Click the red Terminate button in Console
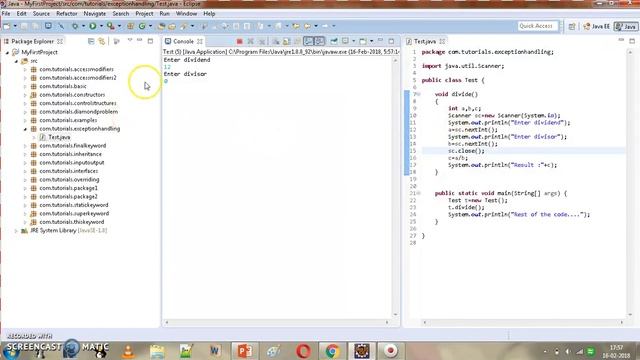Viewport: 640px width, 360px height. pos(240,41)
